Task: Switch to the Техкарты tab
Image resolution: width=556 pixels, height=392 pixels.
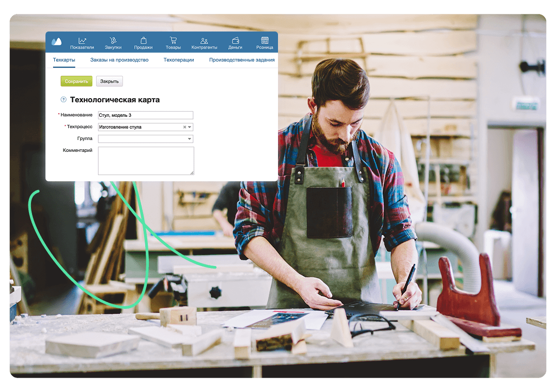Action: coord(64,60)
